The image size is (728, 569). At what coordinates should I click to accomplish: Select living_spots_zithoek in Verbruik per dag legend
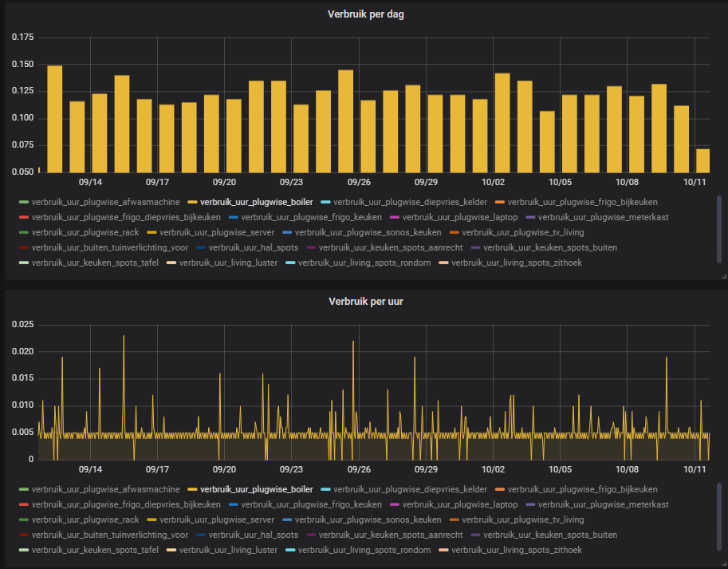(x=516, y=263)
